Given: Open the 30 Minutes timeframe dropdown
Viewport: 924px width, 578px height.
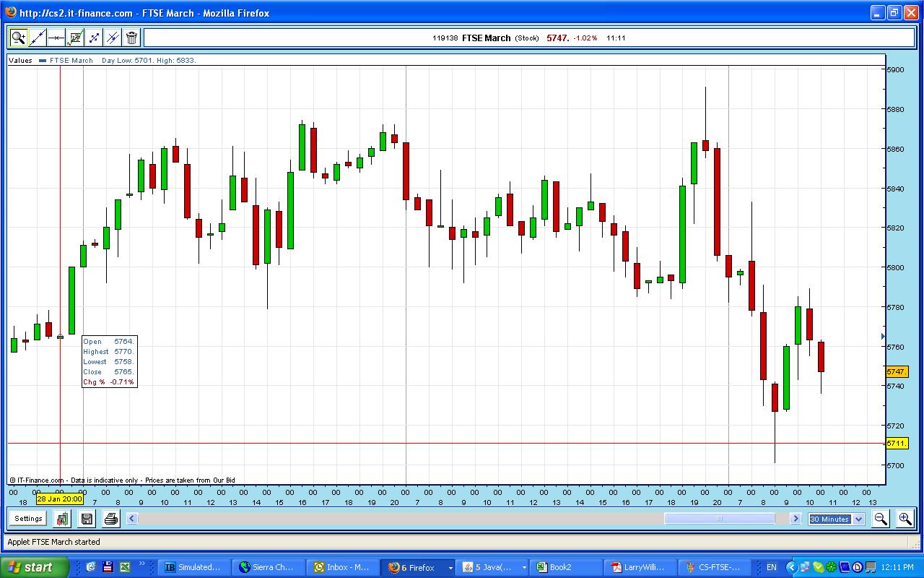Looking at the screenshot, I should [x=837, y=519].
